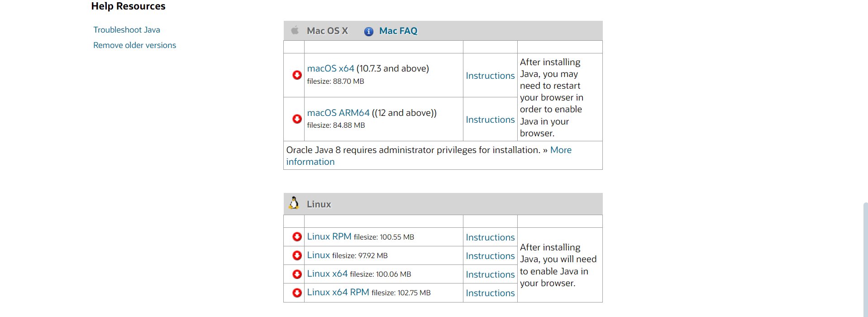Click download icon beside Linux filesize 97.92 MB
Viewport: 868px width, 317px height.
(297, 255)
